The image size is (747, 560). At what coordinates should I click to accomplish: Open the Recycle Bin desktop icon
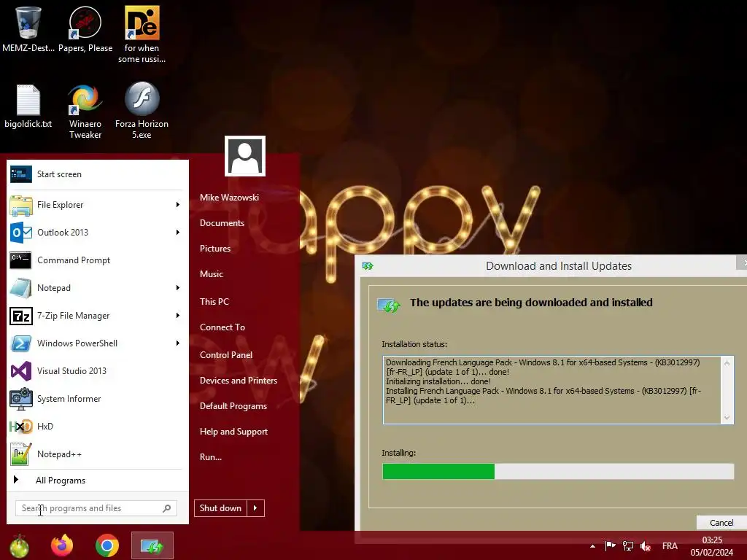point(28,28)
